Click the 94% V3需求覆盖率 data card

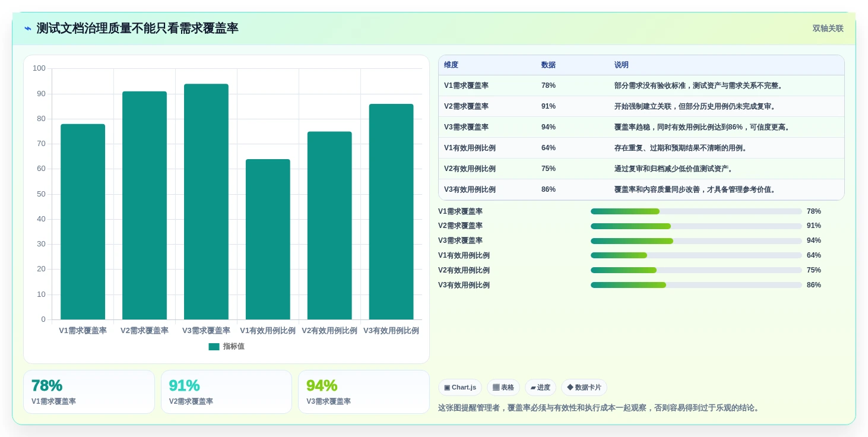[364, 392]
